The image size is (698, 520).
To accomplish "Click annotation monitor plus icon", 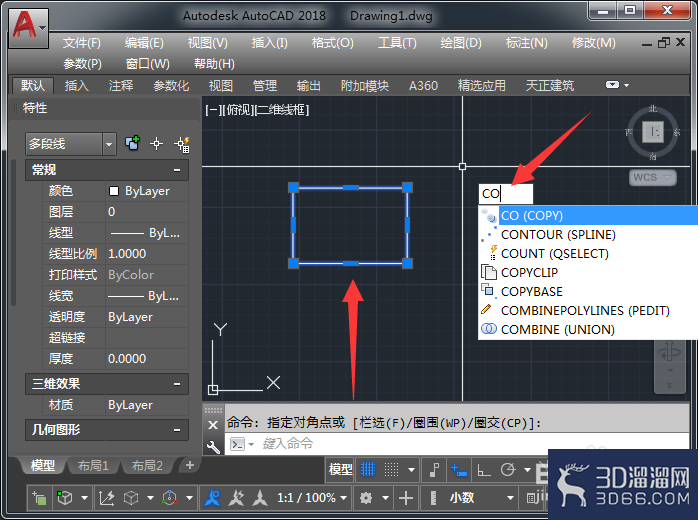I will tap(406, 498).
